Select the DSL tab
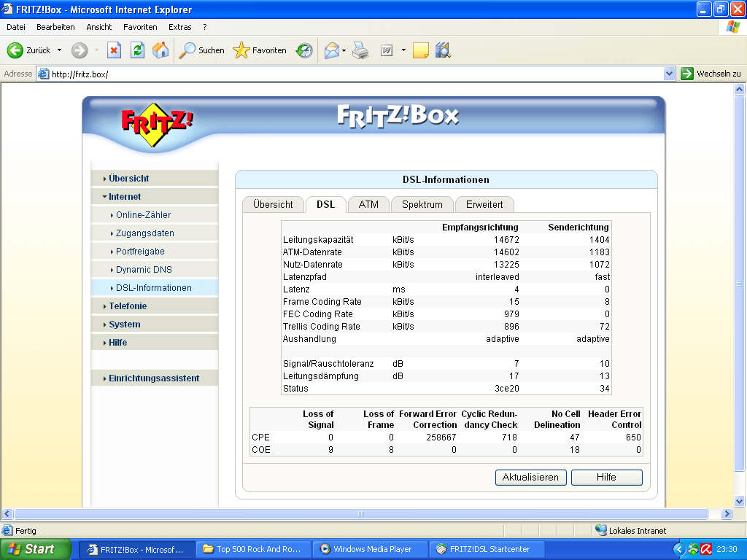Screen dimensions: 747x560 326,204
